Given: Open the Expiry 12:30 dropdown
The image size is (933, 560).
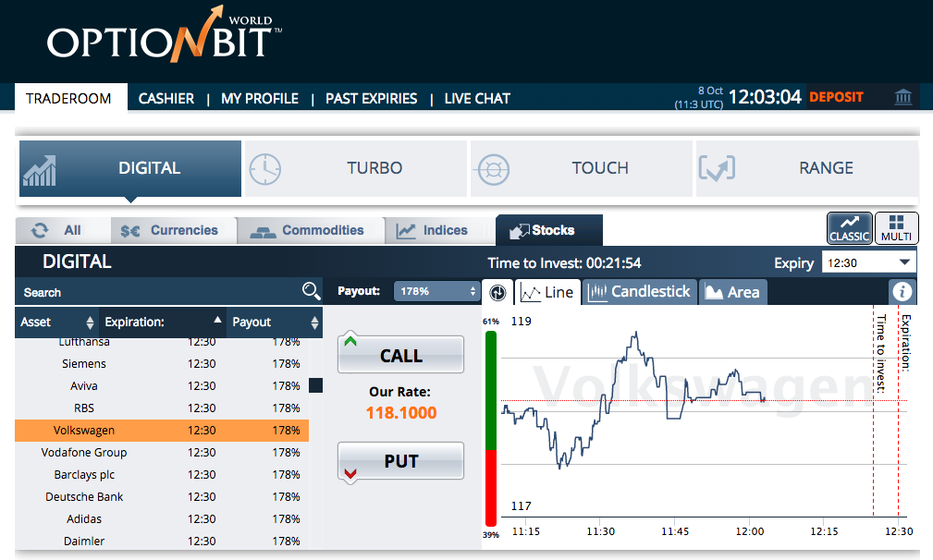Looking at the screenshot, I should click(869, 262).
